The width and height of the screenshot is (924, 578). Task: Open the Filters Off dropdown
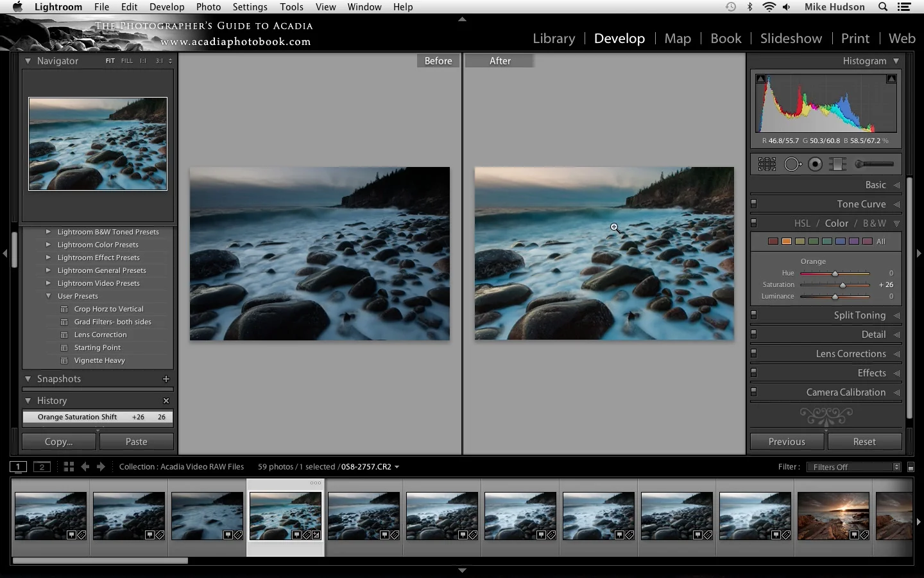tap(853, 468)
